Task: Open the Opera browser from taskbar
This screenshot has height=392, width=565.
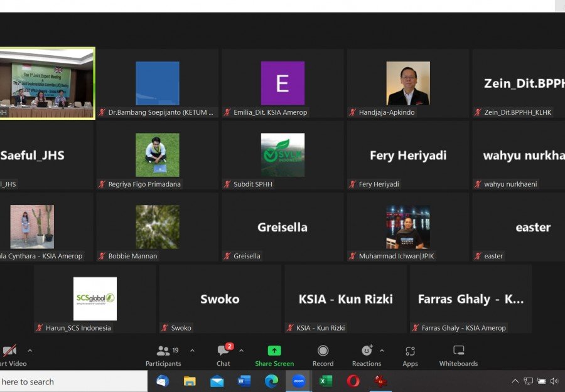Action: 353,381
